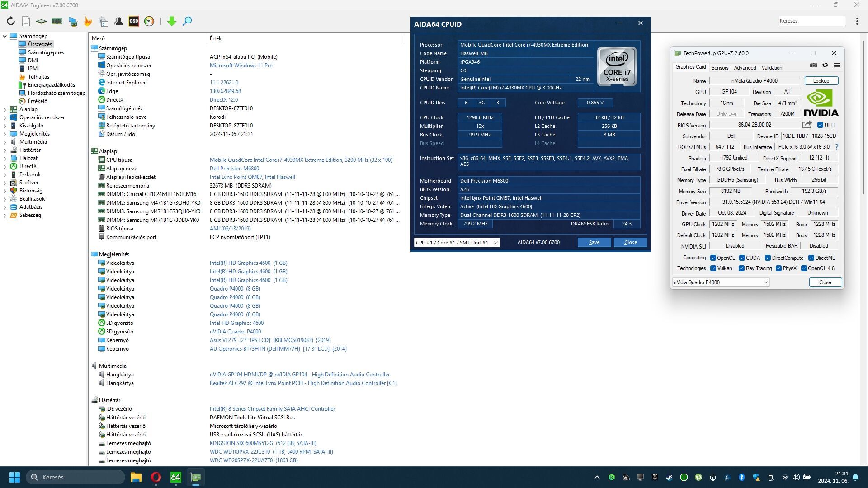Viewport: 868px width, 488px height.
Task: Open the Microsoft Windows 11 Pro link
Action: click(241, 66)
